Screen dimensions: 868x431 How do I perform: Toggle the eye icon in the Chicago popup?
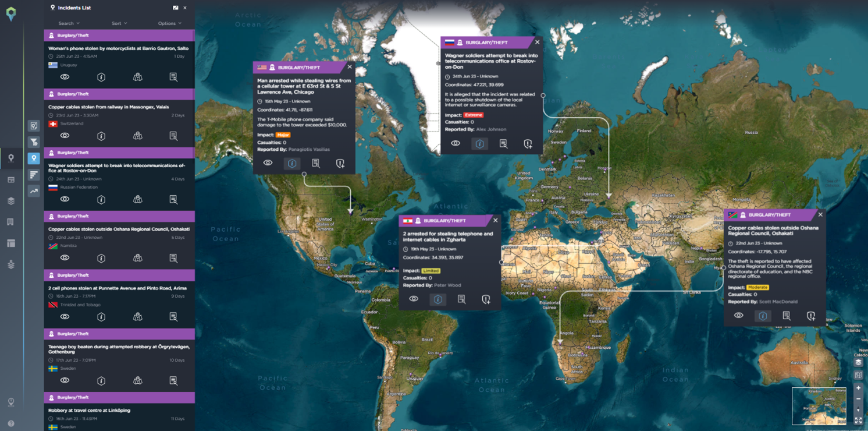pos(268,163)
